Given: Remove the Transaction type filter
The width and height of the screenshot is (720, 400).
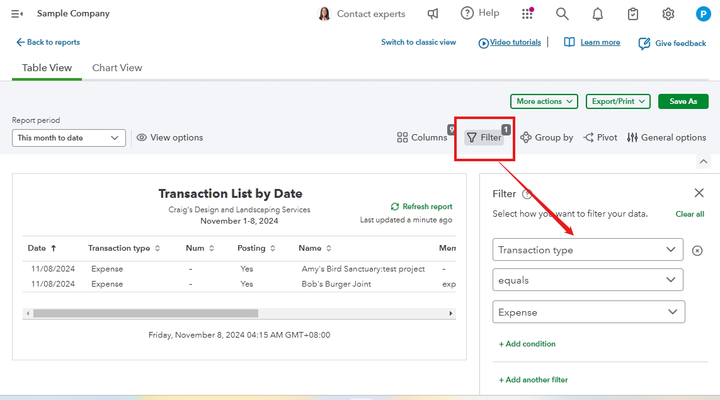Looking at the screenshot, I should (x=697, y=250).
